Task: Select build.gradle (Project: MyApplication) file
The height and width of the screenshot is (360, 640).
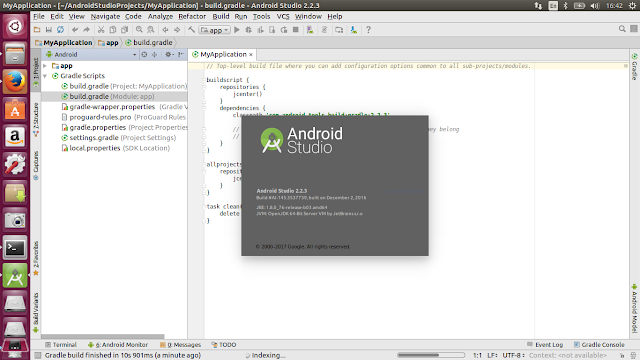Action: [124, 86]
